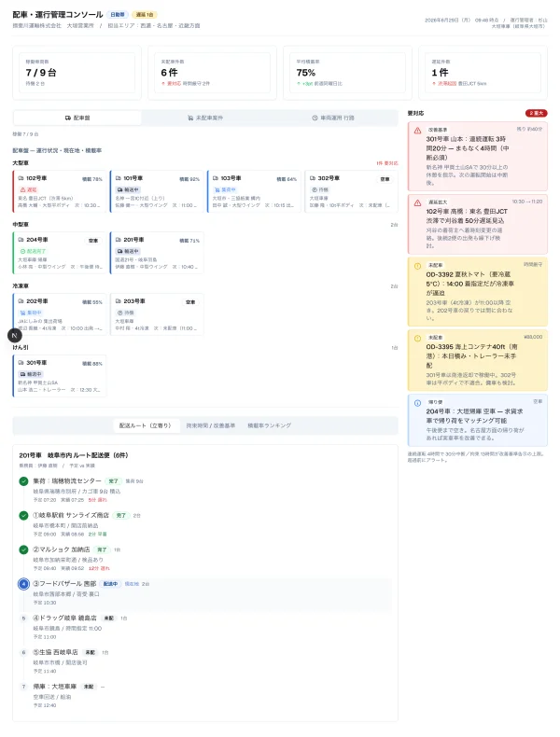The image size is (560, 737).
Task: Click the caution icon on OD-3392 alert
Action: [417, 266]
